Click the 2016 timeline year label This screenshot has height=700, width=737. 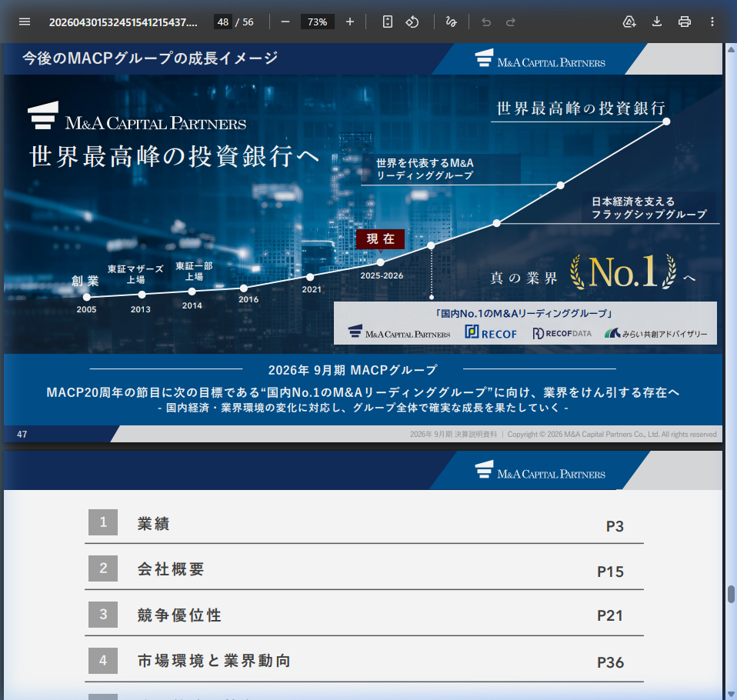(x=248, y=299)
